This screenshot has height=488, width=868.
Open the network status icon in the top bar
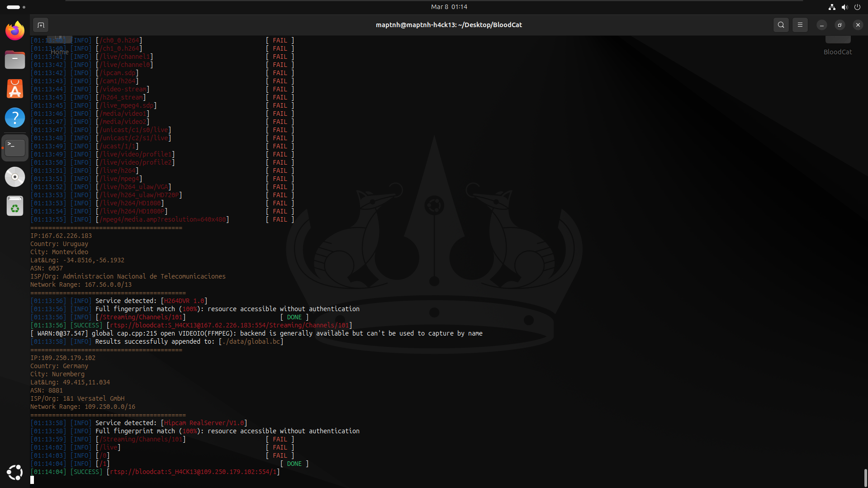click(832, 7)
